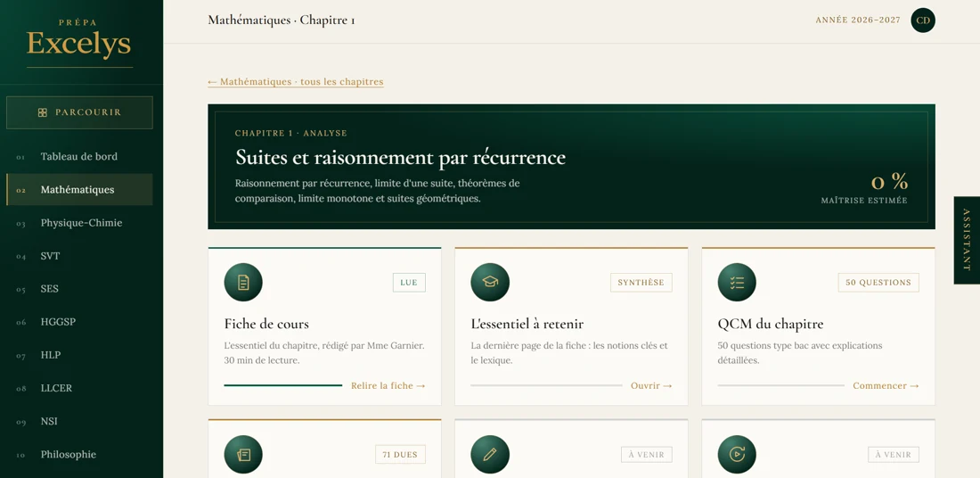This screenshot has width=980, height=478.
Task: Click the 50 QUESTIONS badge
Action: click(878, 282)
